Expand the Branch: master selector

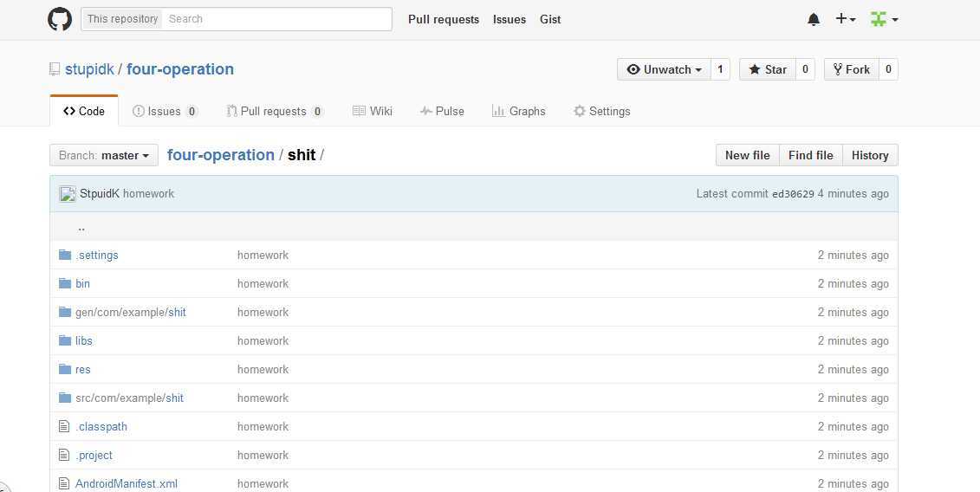104,155
